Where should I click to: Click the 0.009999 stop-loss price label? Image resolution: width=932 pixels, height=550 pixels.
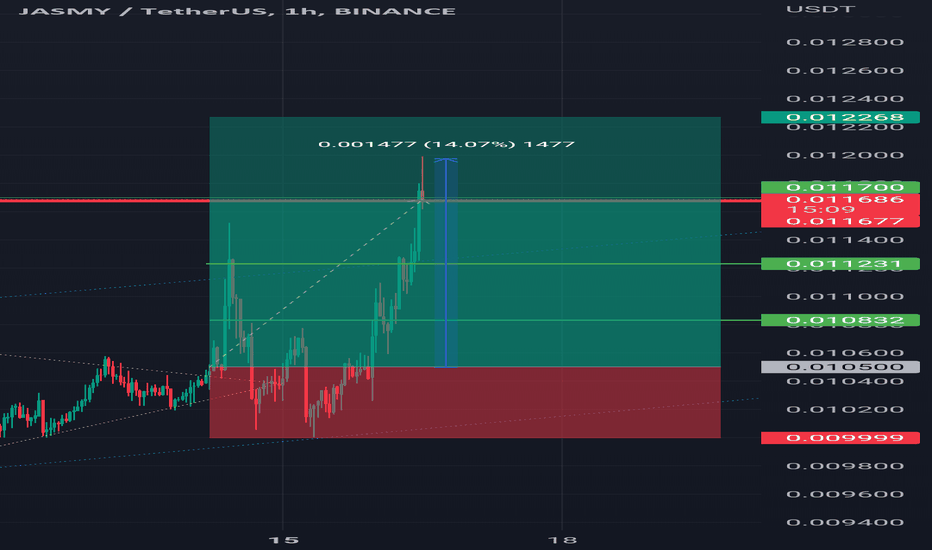tap(840, 438)
